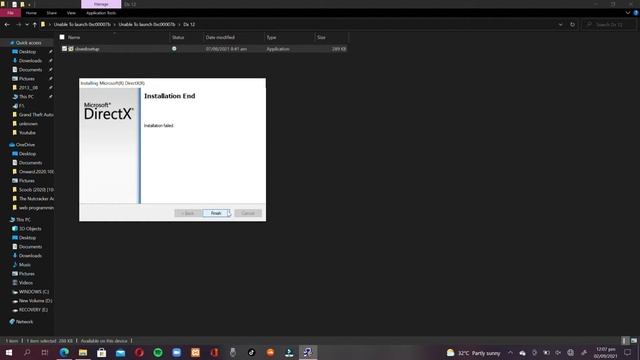
Task: Go back using the Explorer back arrow
Action: click(7, 24)
